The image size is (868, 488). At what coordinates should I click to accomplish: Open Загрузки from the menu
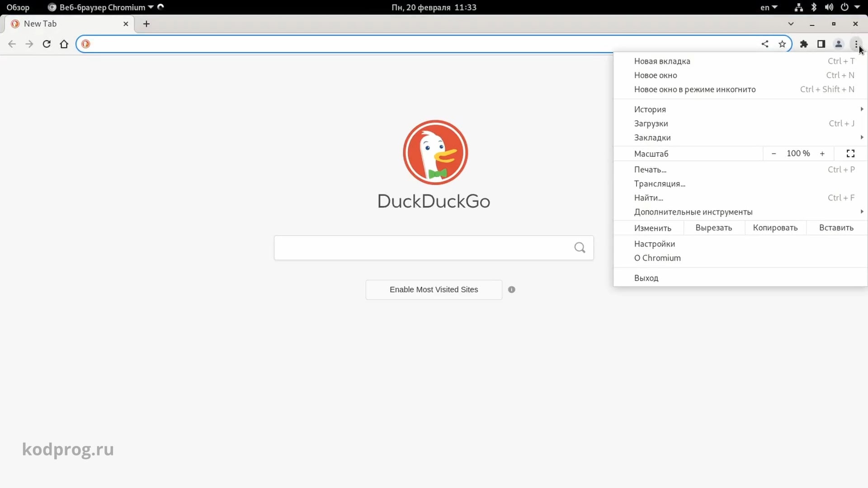pyautogui.click(x=741, y=123)
